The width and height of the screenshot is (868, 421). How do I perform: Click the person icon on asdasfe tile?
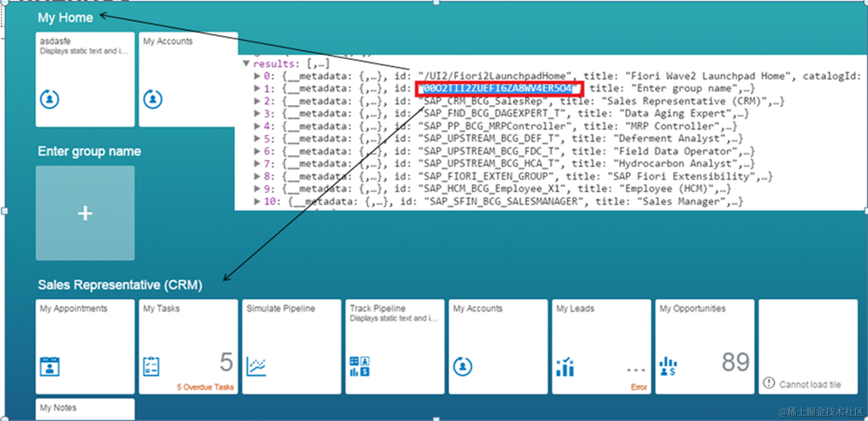[x=50, y=99]
